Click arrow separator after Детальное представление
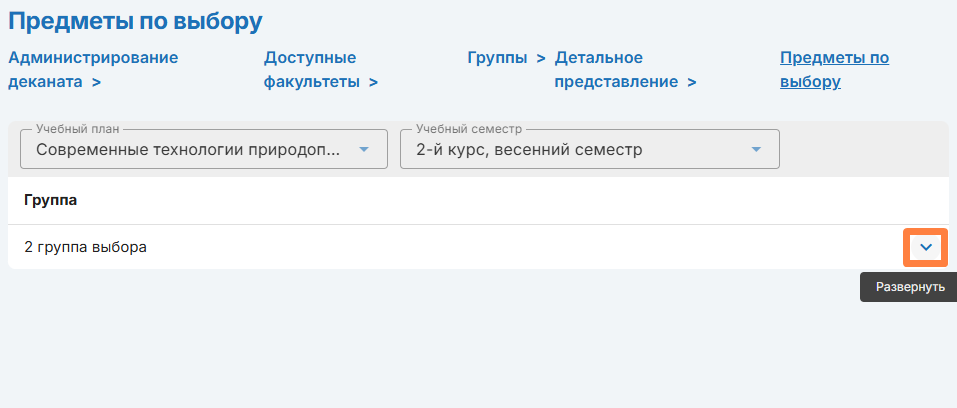Screen dimensions: 957x408 692,82
